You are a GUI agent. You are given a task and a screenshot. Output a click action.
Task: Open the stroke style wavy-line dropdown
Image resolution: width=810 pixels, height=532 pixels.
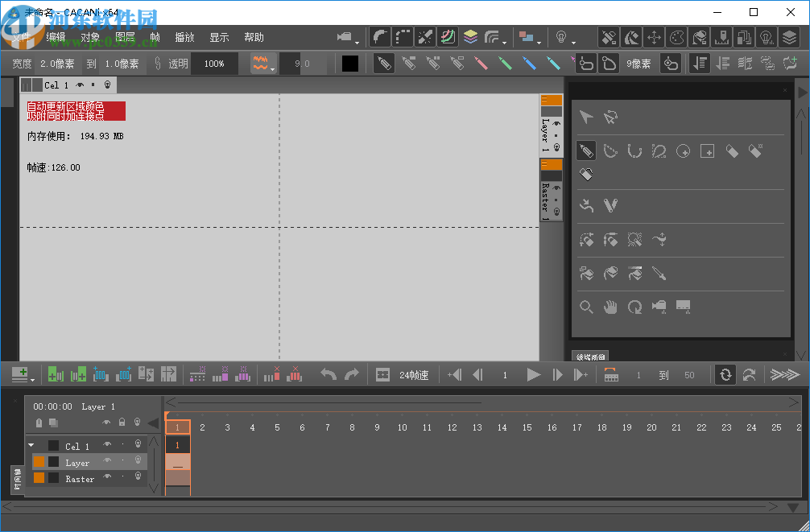[x=262, y=64]
